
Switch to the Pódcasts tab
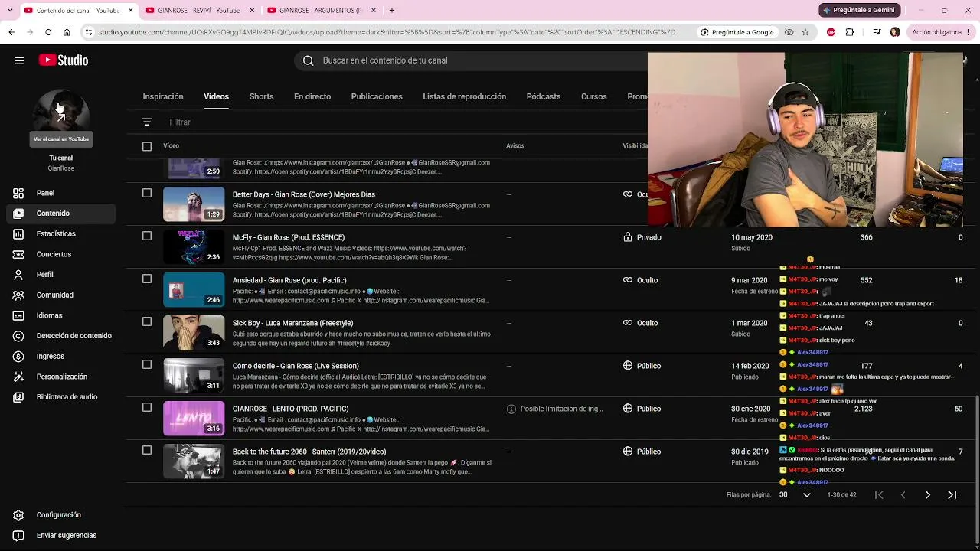click(x=544, y=97)
